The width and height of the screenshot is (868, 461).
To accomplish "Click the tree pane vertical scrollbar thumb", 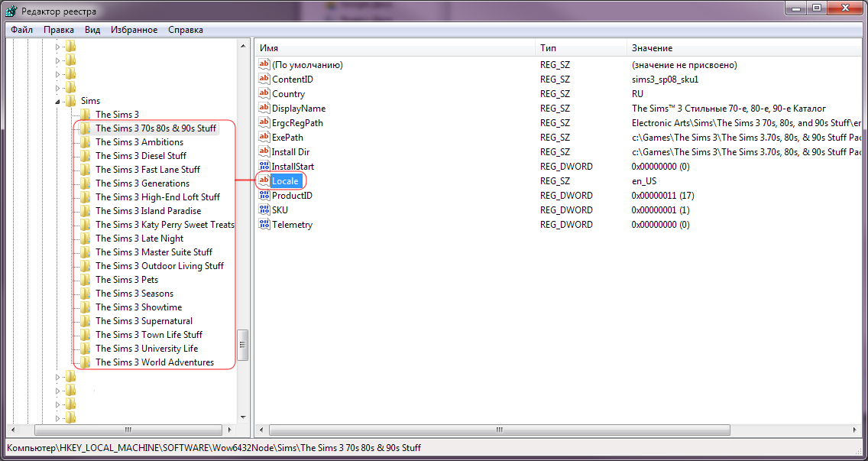I will pos(242,346).
